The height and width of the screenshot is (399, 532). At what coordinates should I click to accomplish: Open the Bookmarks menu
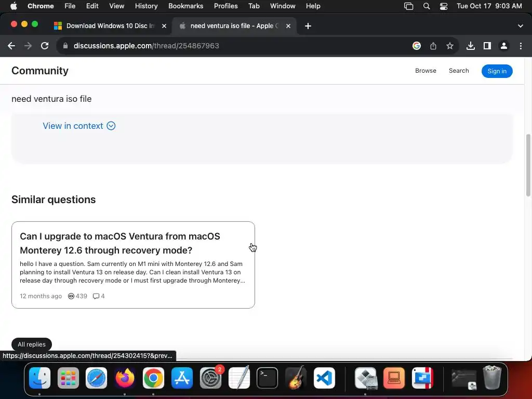click(185, 6)
